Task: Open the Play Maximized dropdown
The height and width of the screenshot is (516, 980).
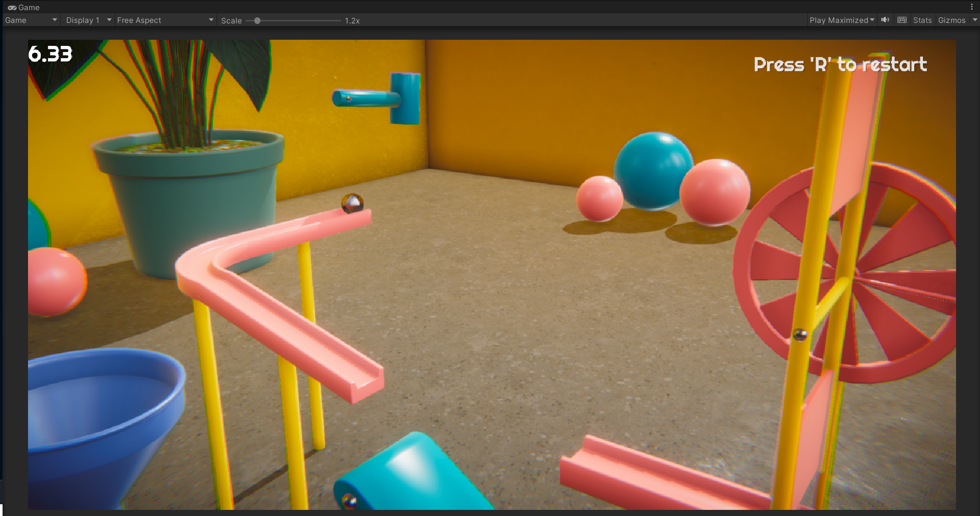Action: point(841,20)
